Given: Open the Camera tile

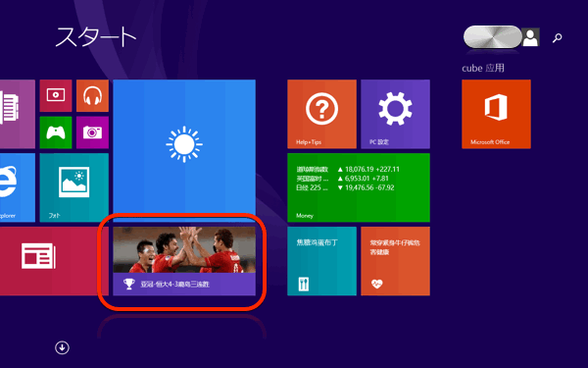Looking at the screenshot, I should pos(92,132).
